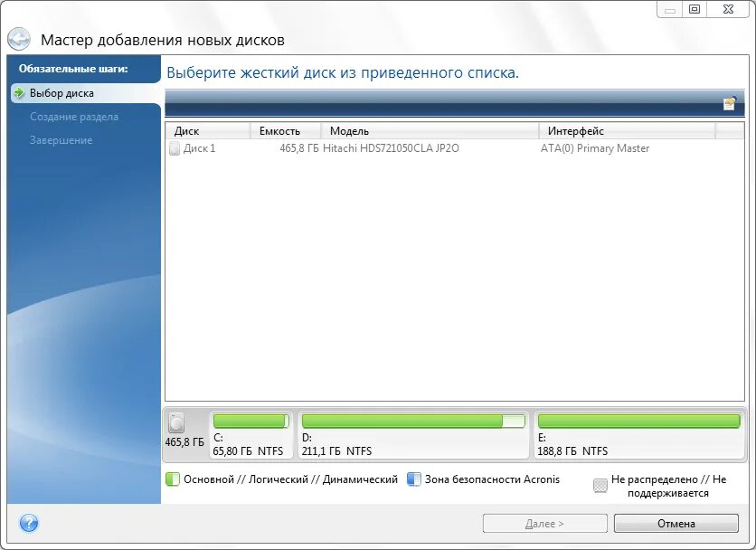Select the D: 211,1 ГБ NTFS partition
The height and width of the screenshot is (550, 756).
[413, 435]
